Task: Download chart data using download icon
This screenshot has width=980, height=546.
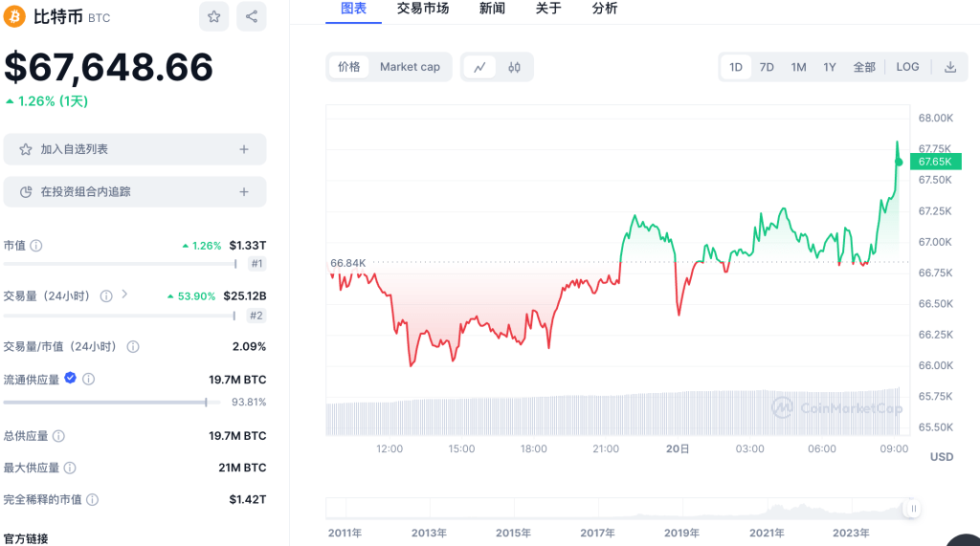Action: point(950,67)
